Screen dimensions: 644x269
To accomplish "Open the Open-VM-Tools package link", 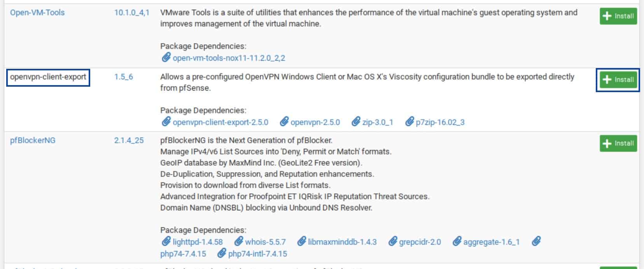I will 37,12.
